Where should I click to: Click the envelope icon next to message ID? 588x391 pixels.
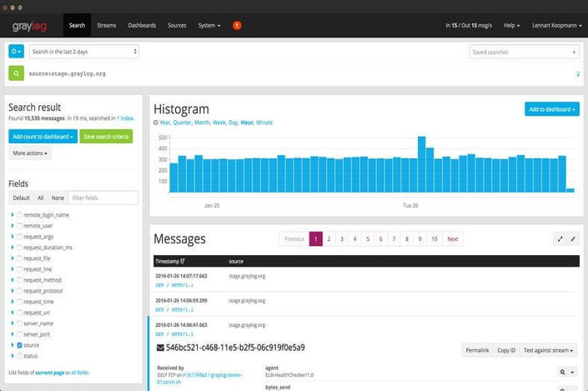point(160,347)
